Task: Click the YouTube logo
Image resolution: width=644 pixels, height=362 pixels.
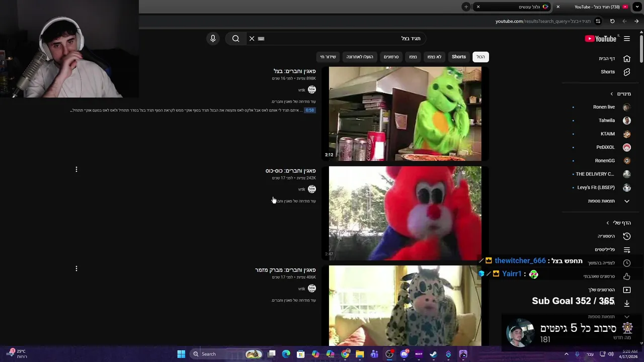Action: tap(601, 39)
